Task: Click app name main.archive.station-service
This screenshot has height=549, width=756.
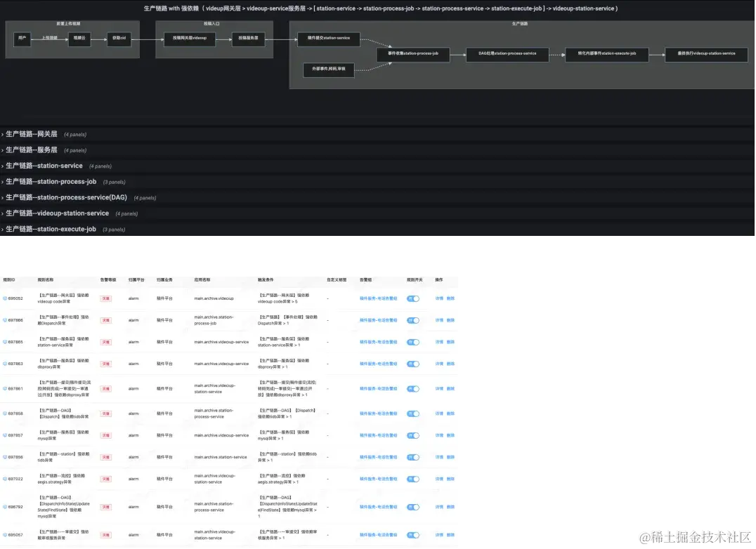Action: tap(221, 457)
